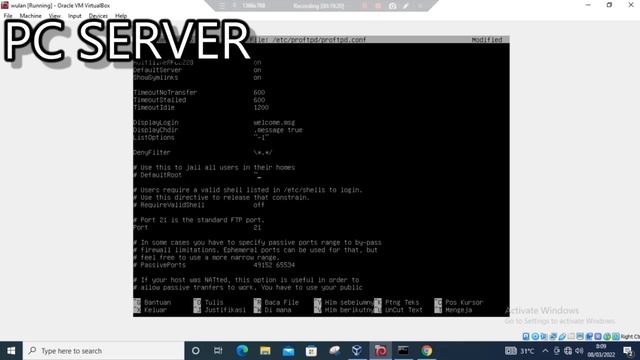Click the Modified status in nano title

tap(487, 40)
